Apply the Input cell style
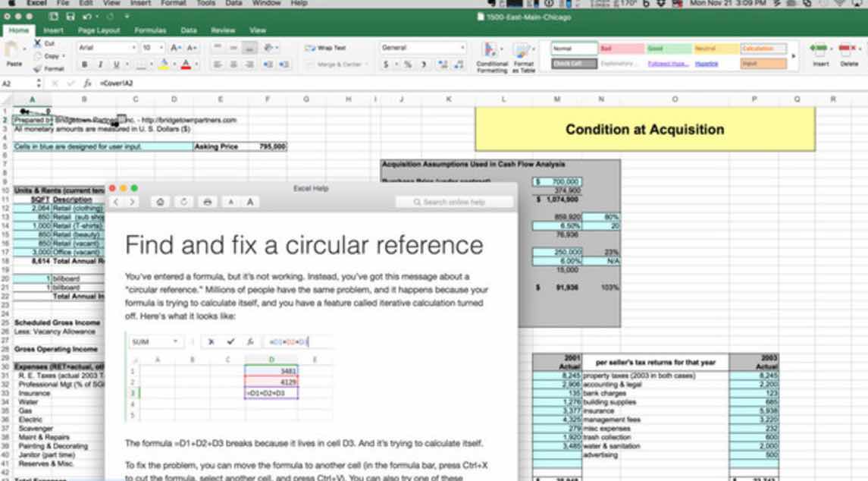The image size is (868, 481). [x=763, y=64]
